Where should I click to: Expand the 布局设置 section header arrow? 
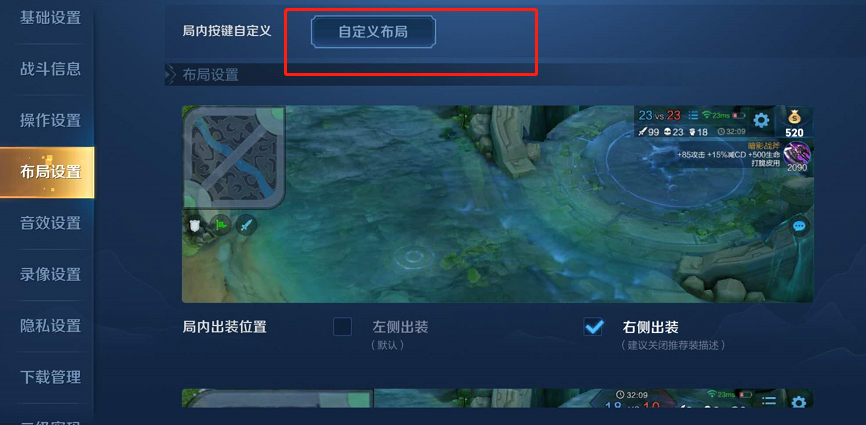(x=171, y=74)
